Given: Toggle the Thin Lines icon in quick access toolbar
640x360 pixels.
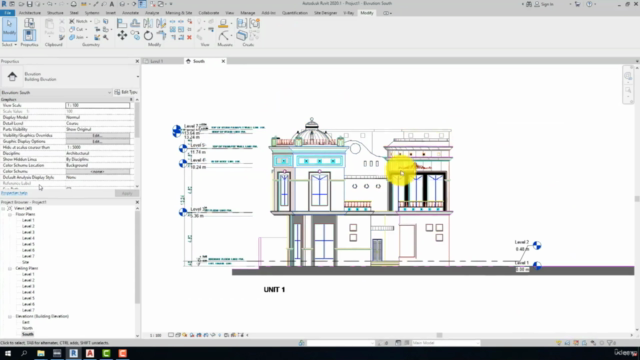Looking at the screenshot, I should click(x=142, y=4).
